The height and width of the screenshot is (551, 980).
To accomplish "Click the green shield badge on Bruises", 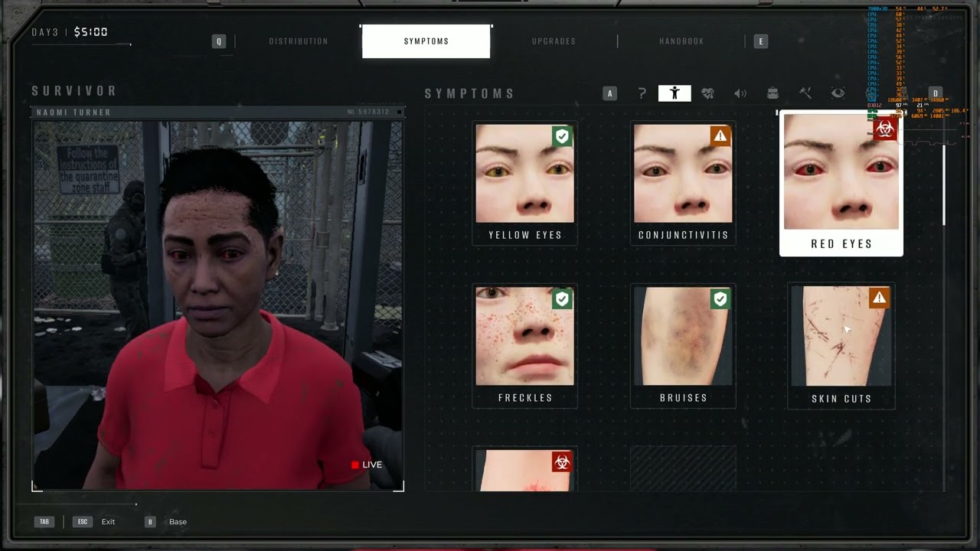I will pos(720,298).
